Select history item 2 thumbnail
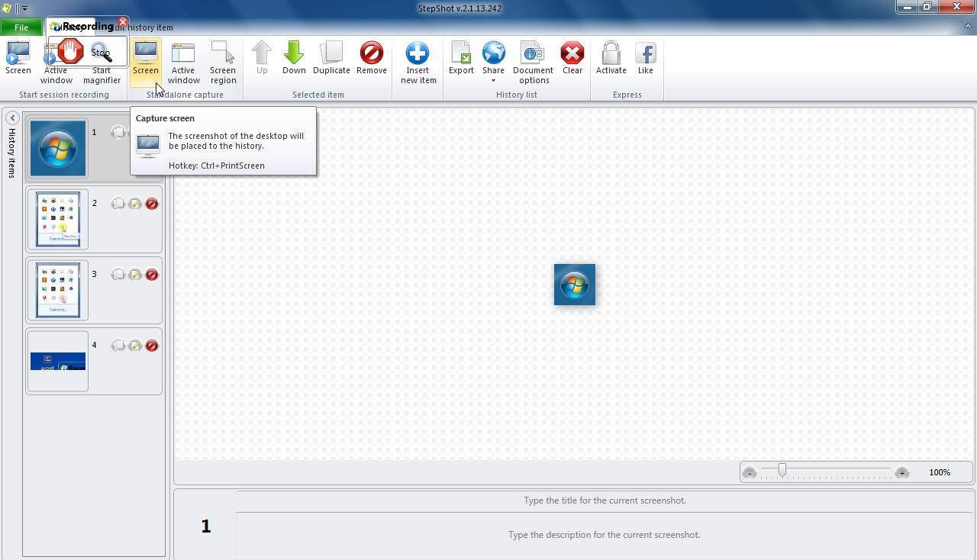Viewport: 977px width, 560px height. coord(58,219)
